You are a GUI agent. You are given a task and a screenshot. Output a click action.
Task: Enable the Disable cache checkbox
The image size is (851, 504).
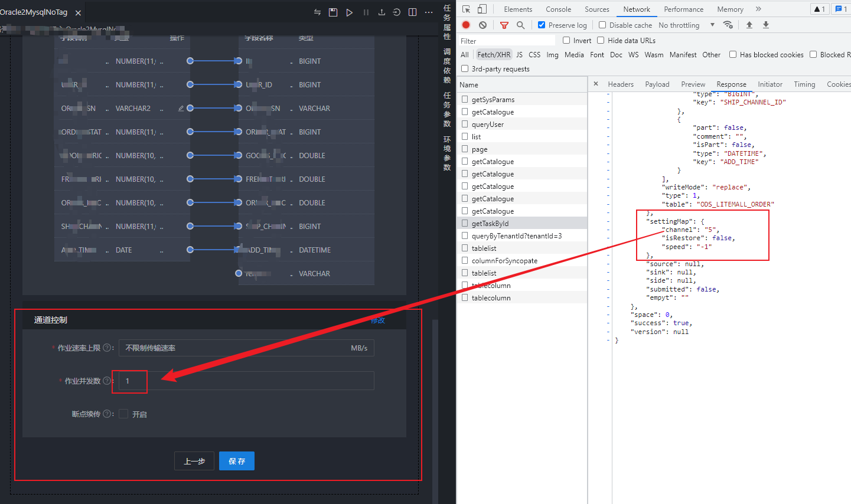(x=602, y=25)
